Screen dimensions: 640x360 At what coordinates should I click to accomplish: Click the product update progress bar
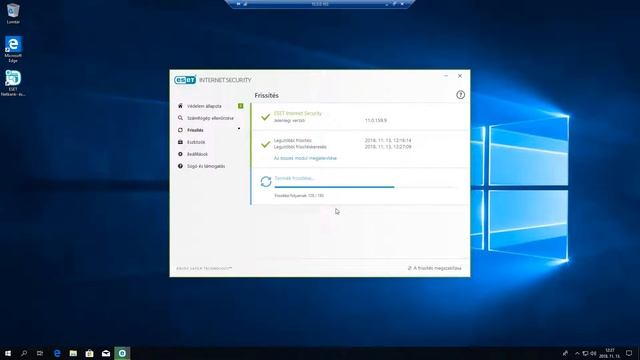point(365,187)
